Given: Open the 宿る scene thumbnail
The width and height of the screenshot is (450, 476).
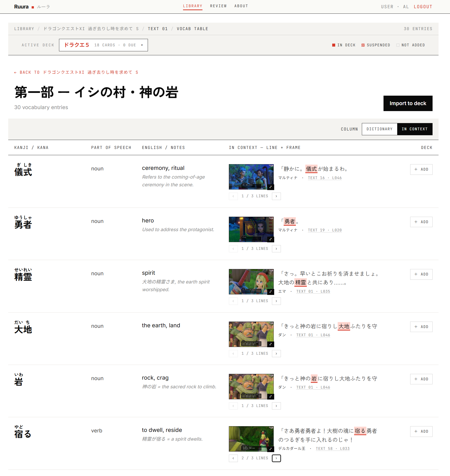Looking at the screenshot, I should (251, 439).
